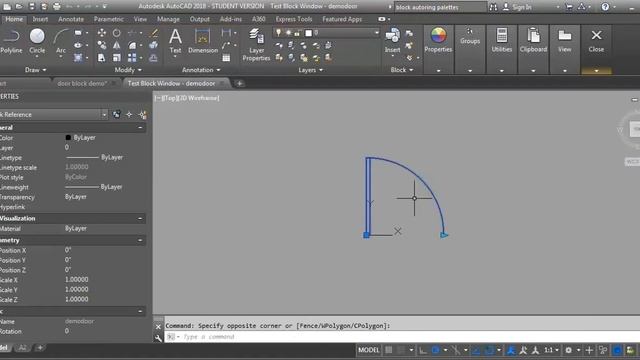Open annotation scale 1:1 dropdown
The height and width of the screenshot is (360, 640).
pos(551,350)
